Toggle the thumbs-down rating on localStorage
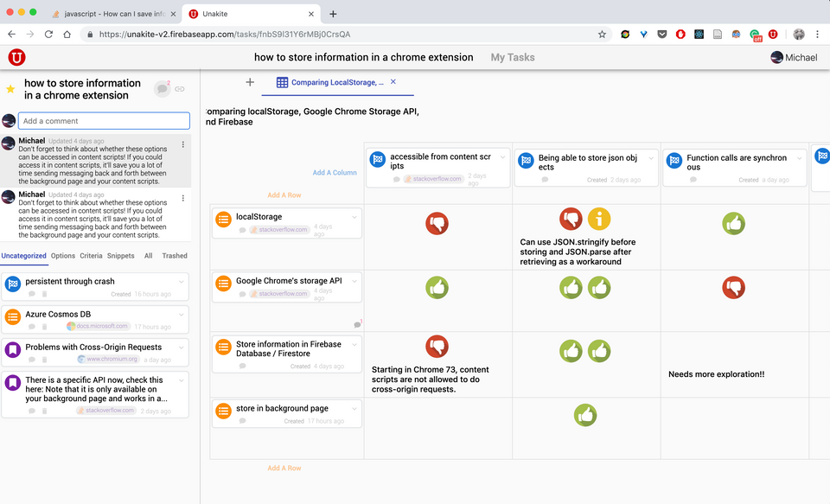The image size is (830, 504). click(x=437, y=223)
